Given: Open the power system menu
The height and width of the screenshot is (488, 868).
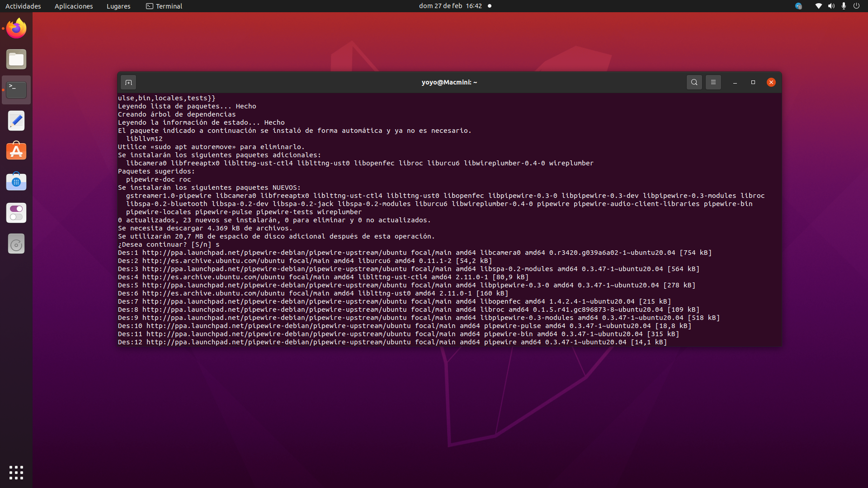Looking at the screenshot, I should tap(857, 6).
